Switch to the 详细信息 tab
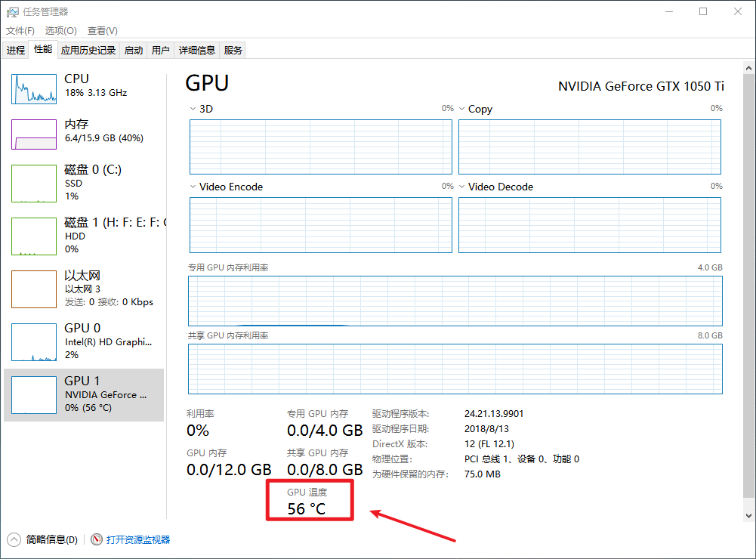 [196, 51]
